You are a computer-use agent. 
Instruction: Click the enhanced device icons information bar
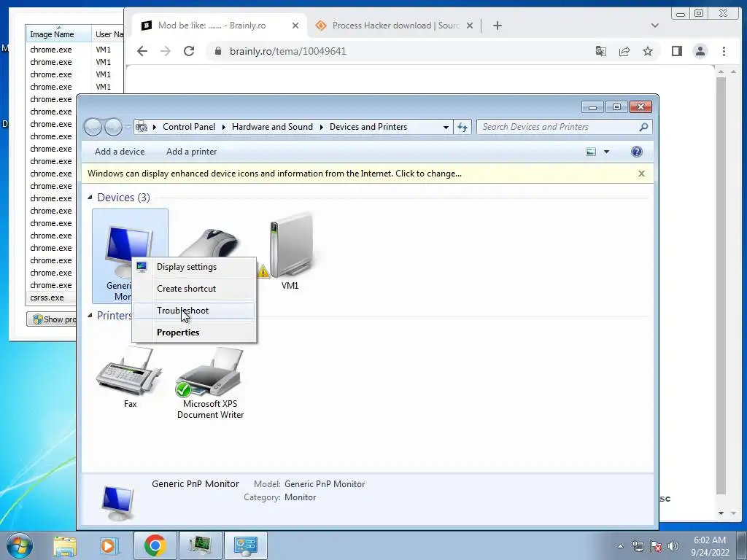[x=274, y=174]
